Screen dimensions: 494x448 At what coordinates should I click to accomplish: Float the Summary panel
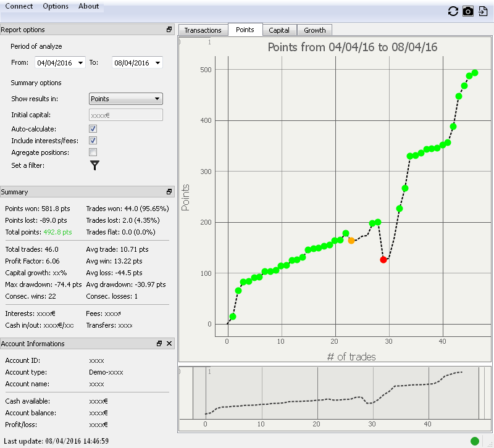coord(169,192)
